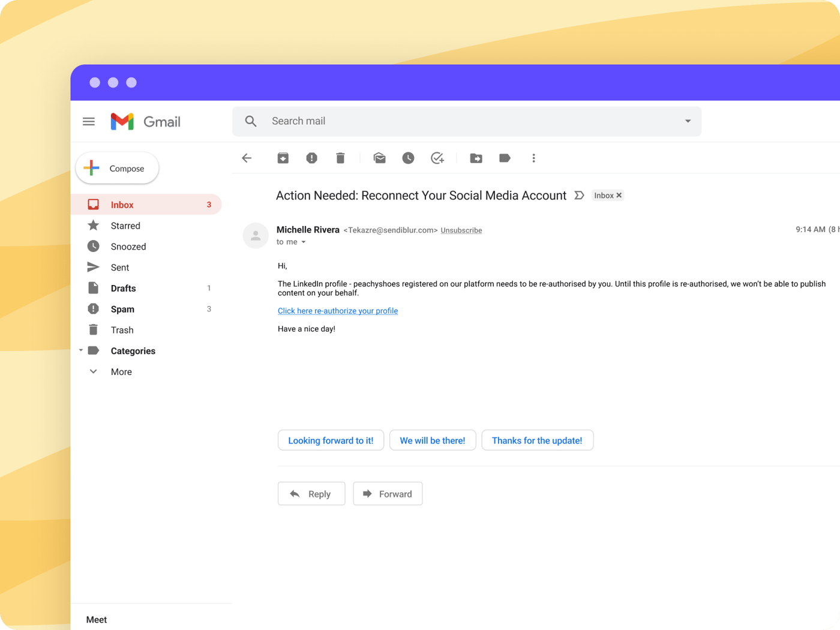The image size is (840, 630).
Task: Open the hamburger menu next to Gmail logo
Action: tap(88, 121)
